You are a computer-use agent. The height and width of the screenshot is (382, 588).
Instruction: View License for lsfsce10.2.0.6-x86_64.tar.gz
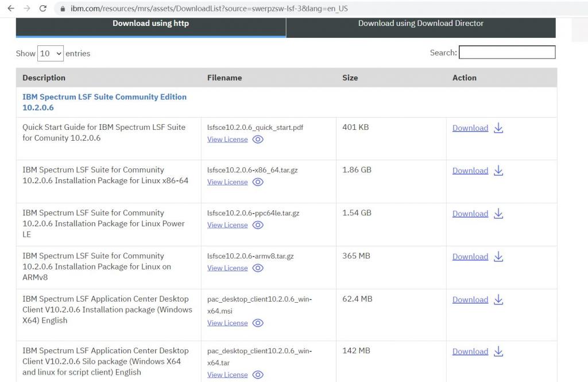[227, 182]
